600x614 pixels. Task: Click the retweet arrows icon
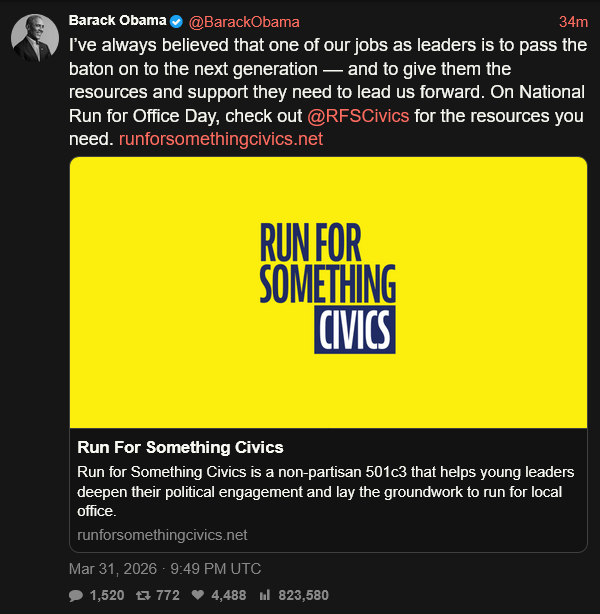pyautogui.click(x=143, y=595)
